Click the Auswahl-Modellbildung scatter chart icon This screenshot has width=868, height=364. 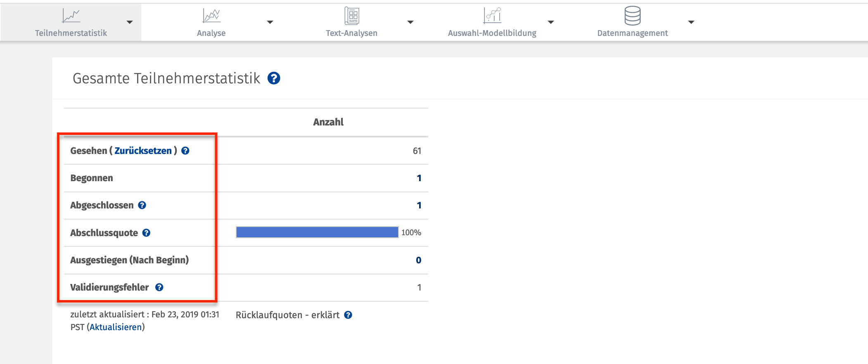[x=492, y=16]
